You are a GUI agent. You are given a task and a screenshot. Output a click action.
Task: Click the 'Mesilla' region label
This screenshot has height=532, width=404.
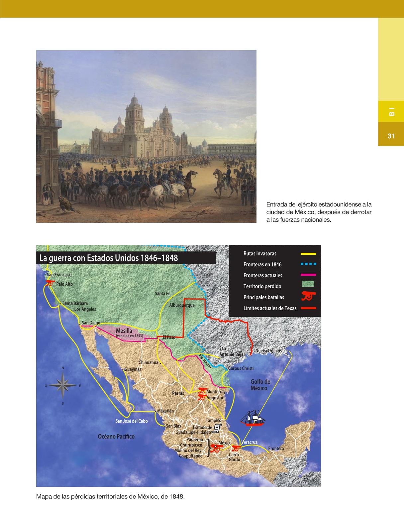124,331
